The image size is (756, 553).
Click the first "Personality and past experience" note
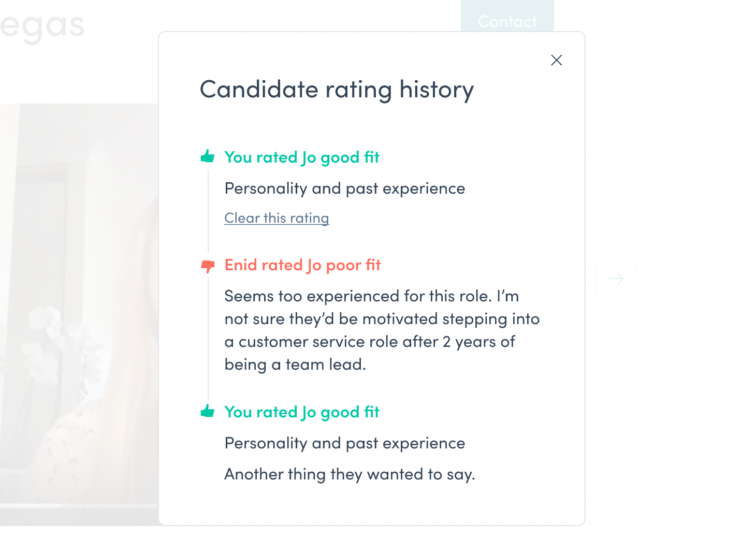(345, 188)
